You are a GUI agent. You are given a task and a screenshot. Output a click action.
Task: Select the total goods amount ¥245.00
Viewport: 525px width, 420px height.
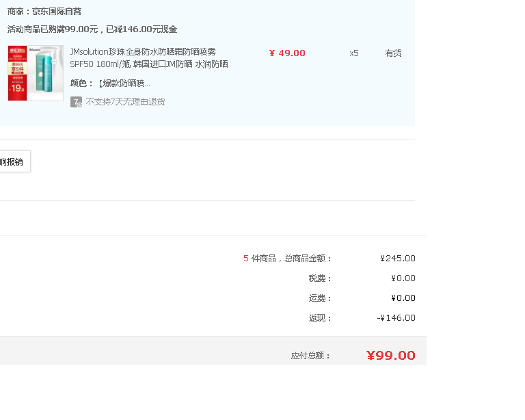(x=397, y=259)
